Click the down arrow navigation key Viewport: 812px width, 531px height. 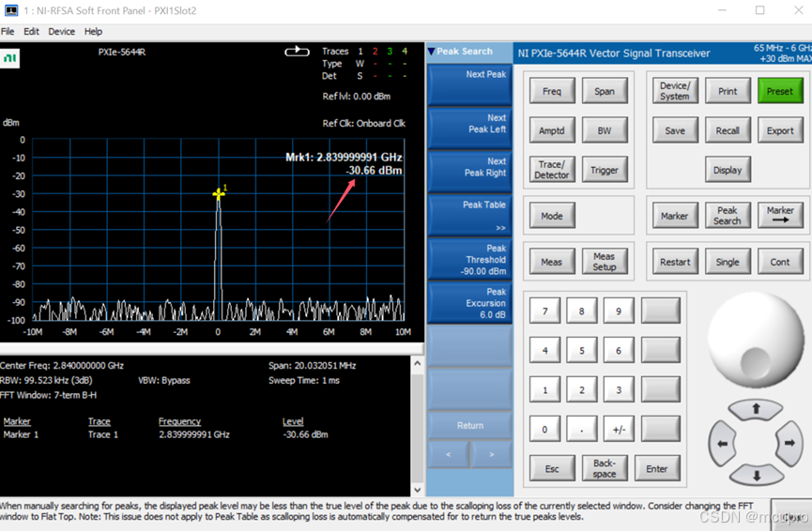pos(756,475)
